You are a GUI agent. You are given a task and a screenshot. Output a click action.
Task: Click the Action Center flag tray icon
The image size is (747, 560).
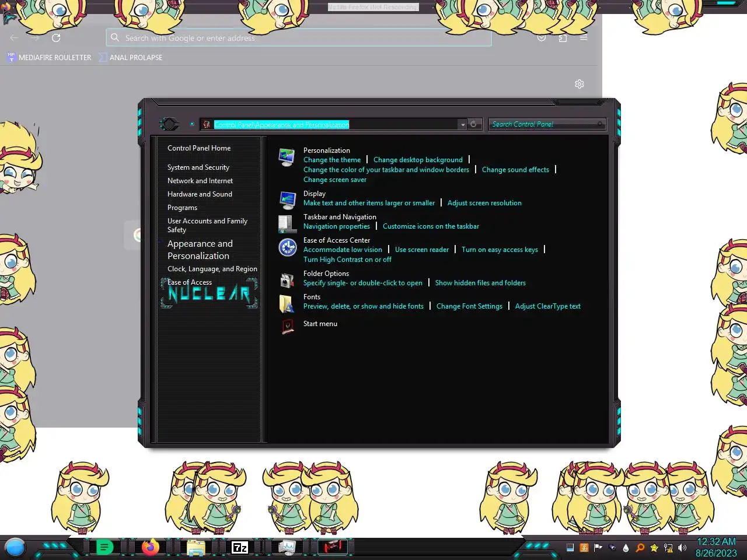(x=598, y=548)
